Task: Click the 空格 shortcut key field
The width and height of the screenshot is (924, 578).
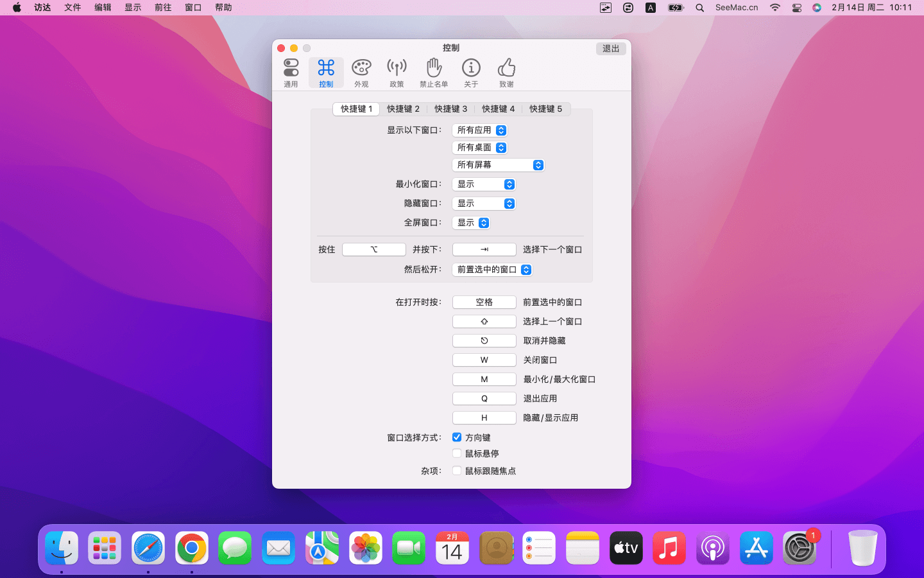Action: [x=484, y=302]
